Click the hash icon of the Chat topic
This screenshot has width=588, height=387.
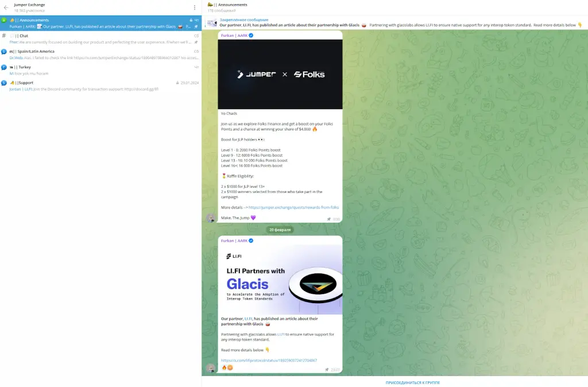point(4,36)
